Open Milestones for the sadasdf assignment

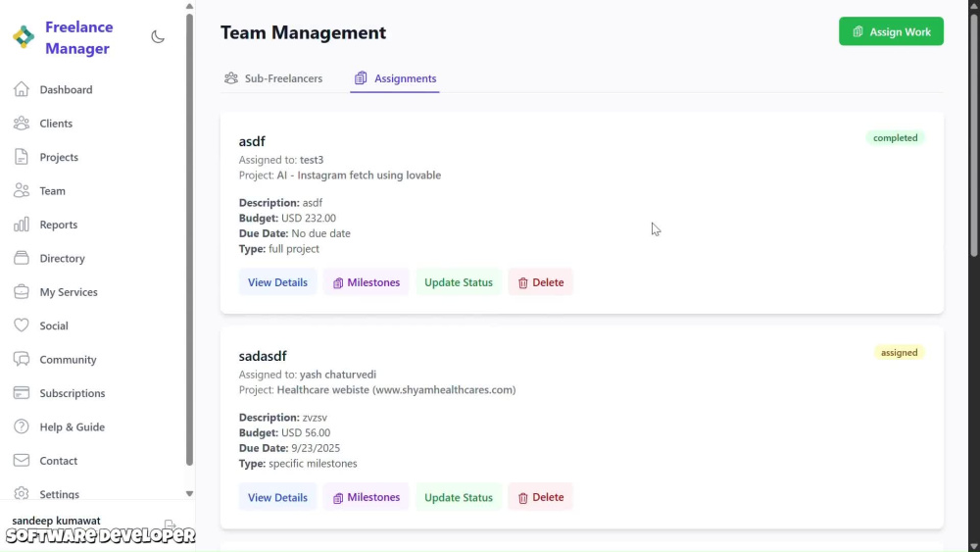pyautogui.click(x=367, y=498)
